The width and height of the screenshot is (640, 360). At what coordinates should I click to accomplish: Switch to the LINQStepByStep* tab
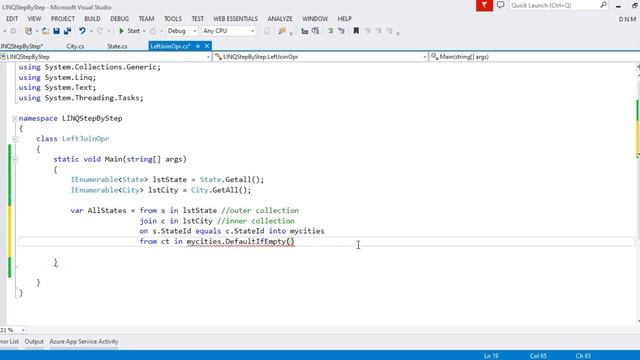tap(22, 46)
